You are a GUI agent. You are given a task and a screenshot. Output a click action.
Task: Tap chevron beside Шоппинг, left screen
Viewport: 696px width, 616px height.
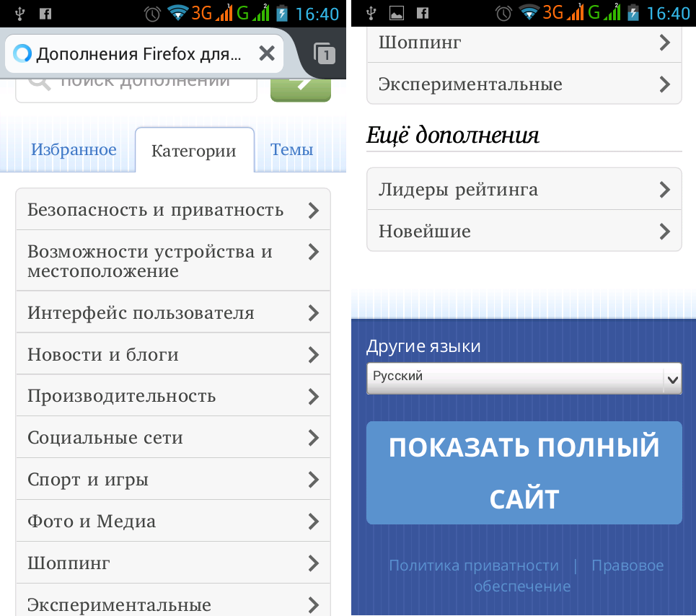[314, 563]
